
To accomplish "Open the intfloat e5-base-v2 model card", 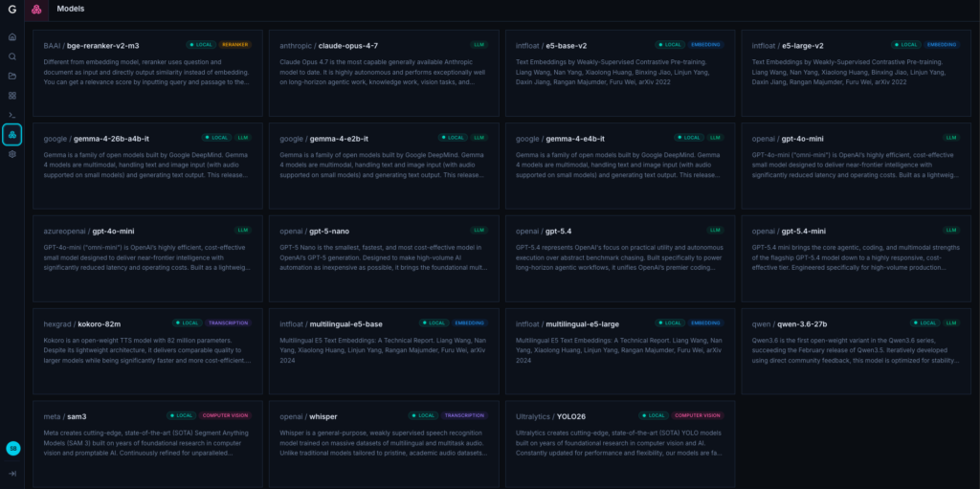I will click(x=620, y=73).
